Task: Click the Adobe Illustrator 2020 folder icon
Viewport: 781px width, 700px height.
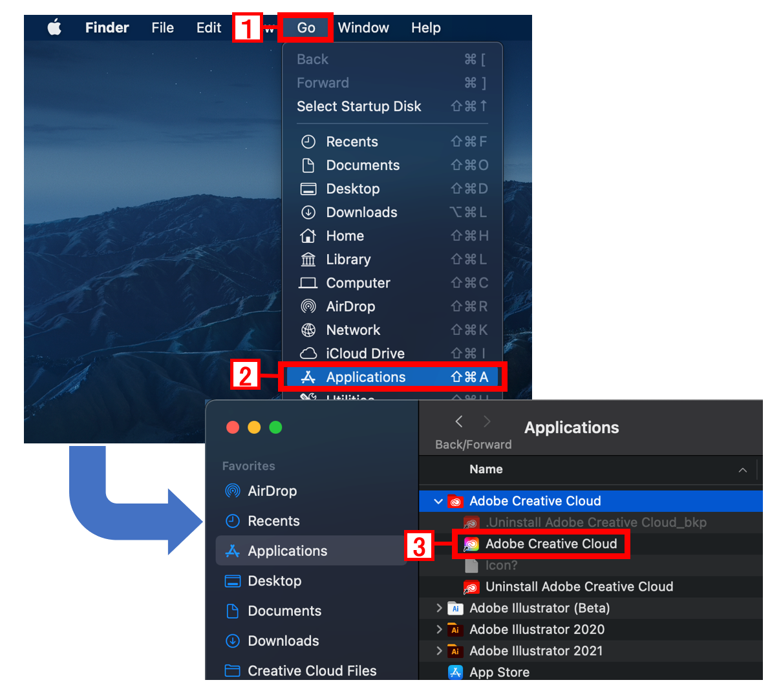Action: point(455,630)
